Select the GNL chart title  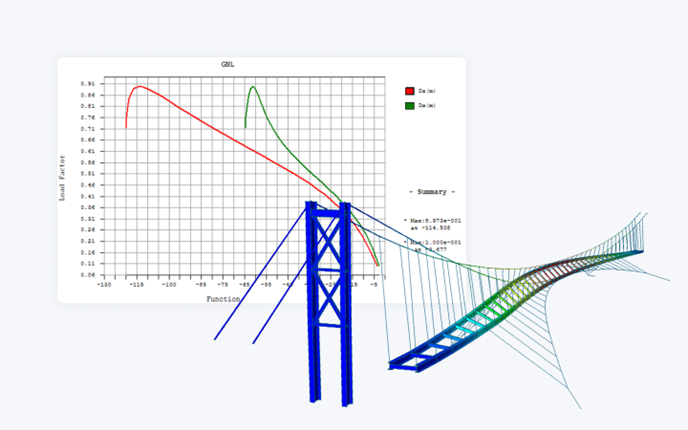pos(228,64)
